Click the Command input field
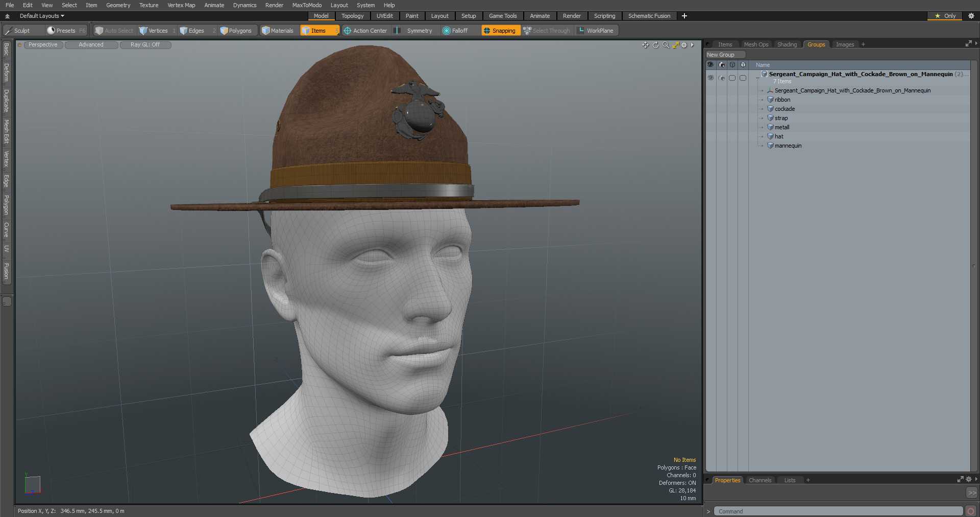 (839, 511)
